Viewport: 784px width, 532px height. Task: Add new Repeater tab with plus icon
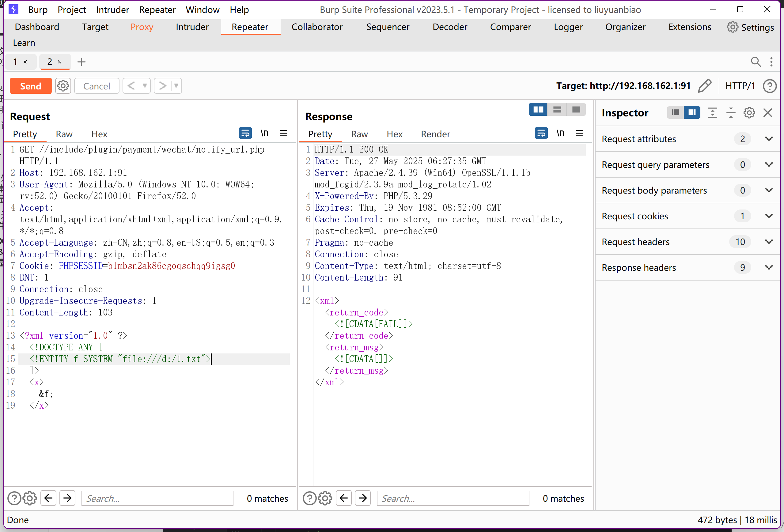(x=81, y=62)
